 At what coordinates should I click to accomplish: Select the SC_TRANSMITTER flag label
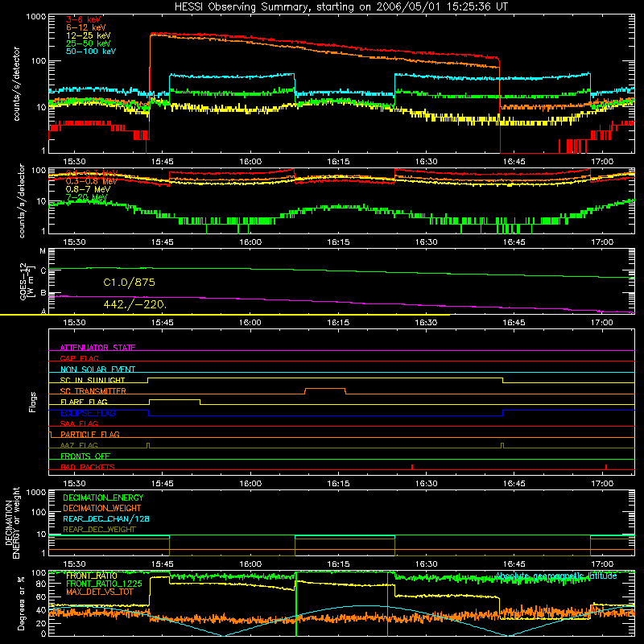(x=93, y=391)
